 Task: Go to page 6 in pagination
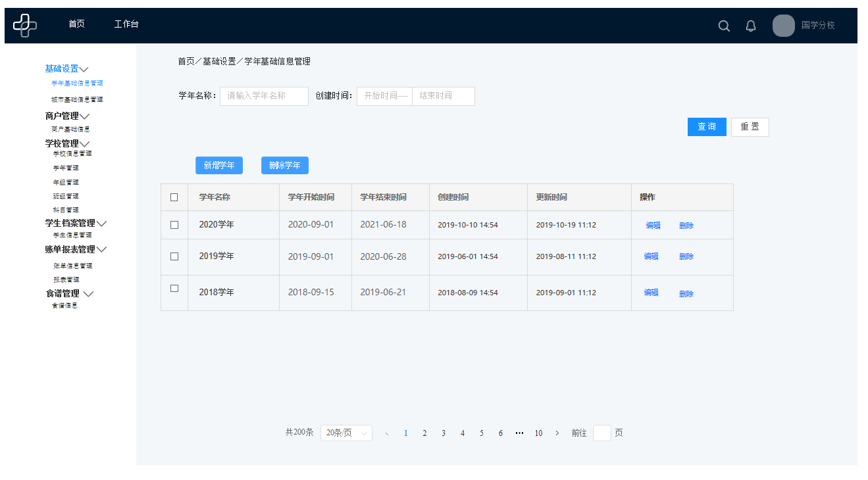point(501,433)
